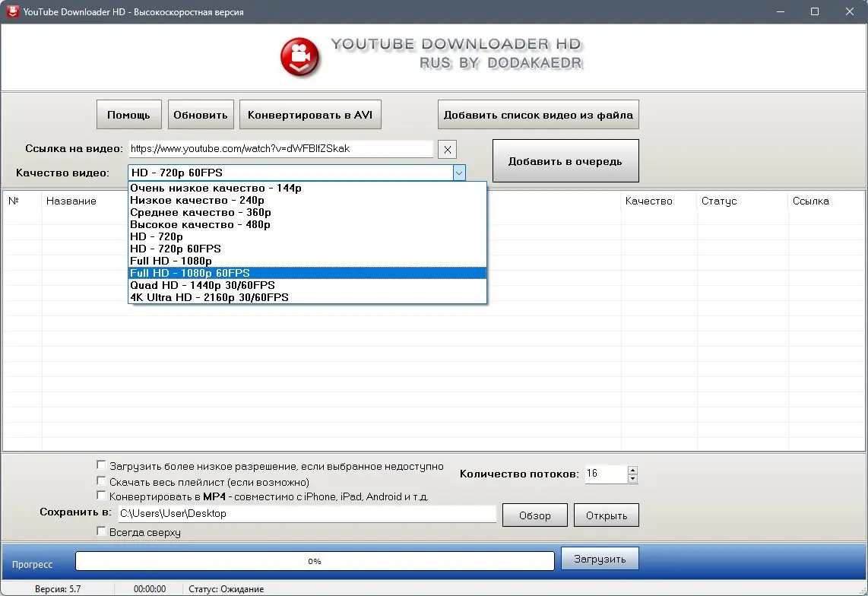Click the Сохранить в label

[75, 512]
